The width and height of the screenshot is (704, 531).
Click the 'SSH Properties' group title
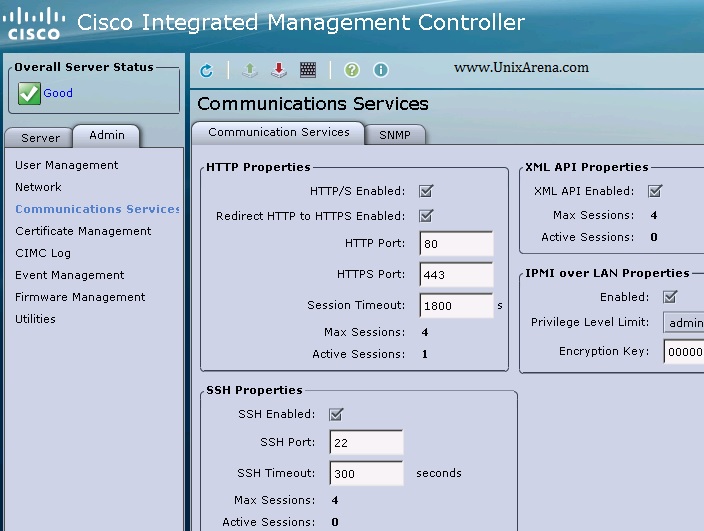pyautogui.click(x=254, y=391)
